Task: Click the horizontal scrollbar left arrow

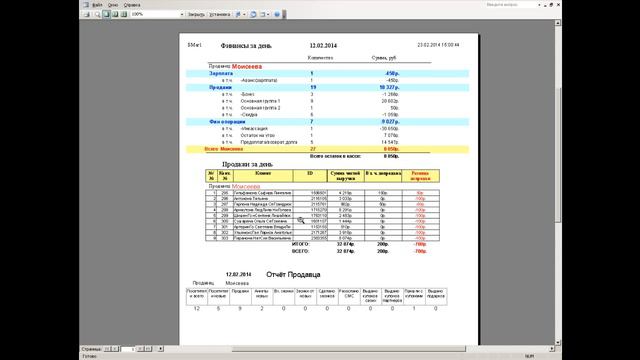Action: tap(160, 349)
